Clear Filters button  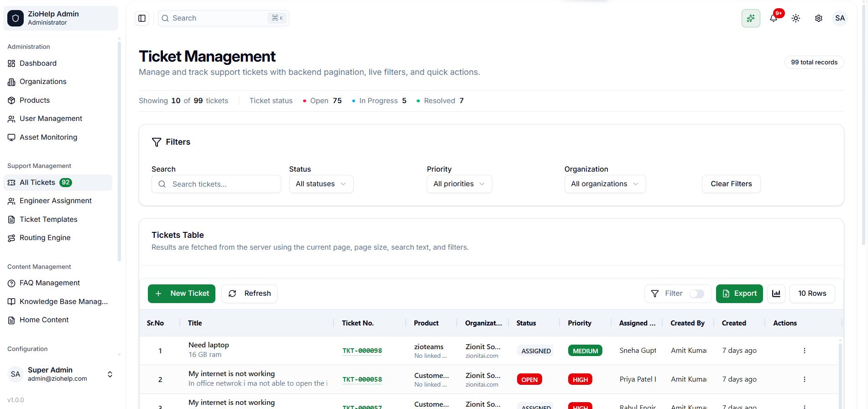pyautogui.click(x=731, y=184)
